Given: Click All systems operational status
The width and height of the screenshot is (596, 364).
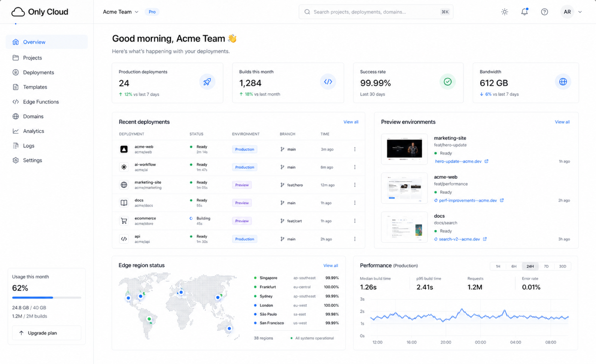Looking at the screenshot, I should click(312, 338).
